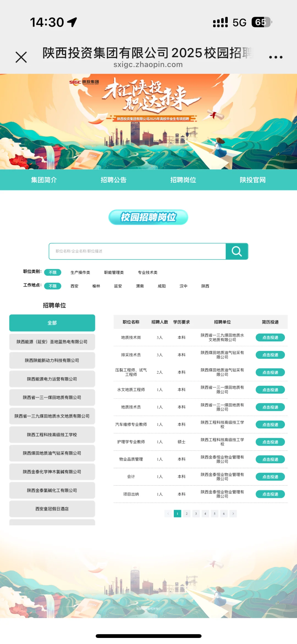This screenshot has height=644, width=297.
Task: Go to pagination page 3
Action: click(x=196, y=514)
